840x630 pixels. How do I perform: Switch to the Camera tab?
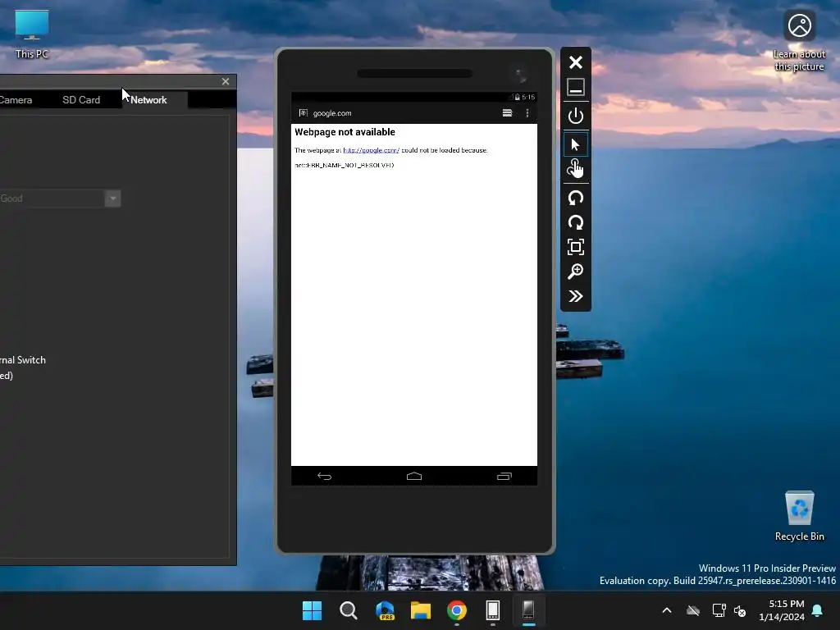tap(16, 100)
